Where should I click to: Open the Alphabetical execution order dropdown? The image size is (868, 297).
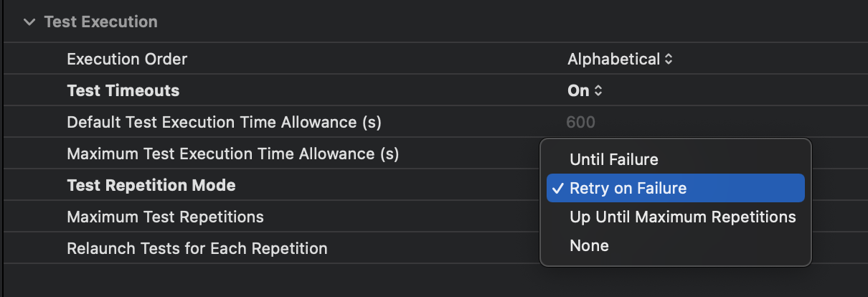tap(613, 60)
